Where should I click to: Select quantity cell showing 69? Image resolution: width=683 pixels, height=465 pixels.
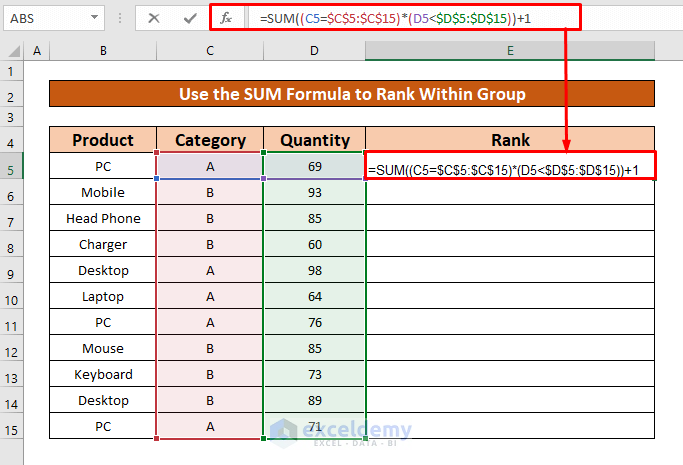point(314,166)
